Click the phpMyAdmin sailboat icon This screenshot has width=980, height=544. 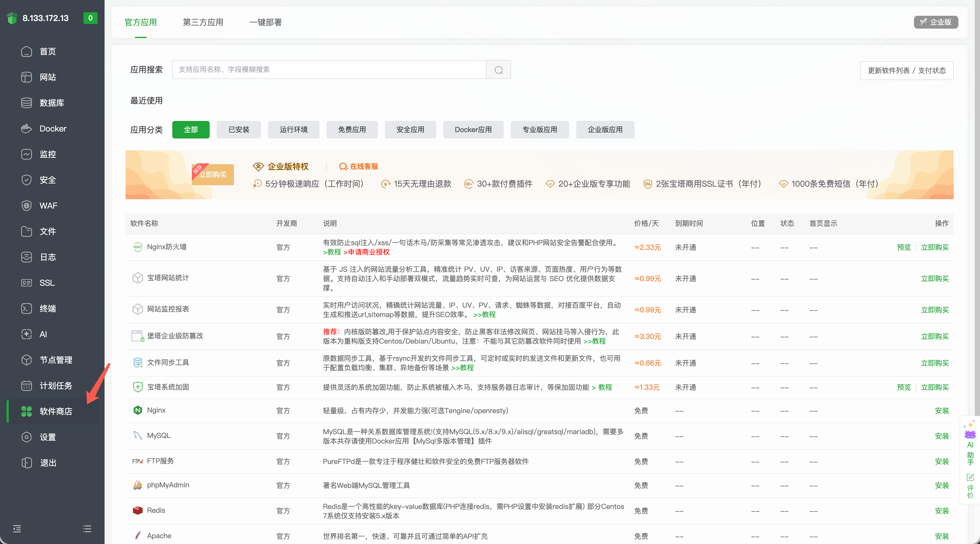(137, 485)
